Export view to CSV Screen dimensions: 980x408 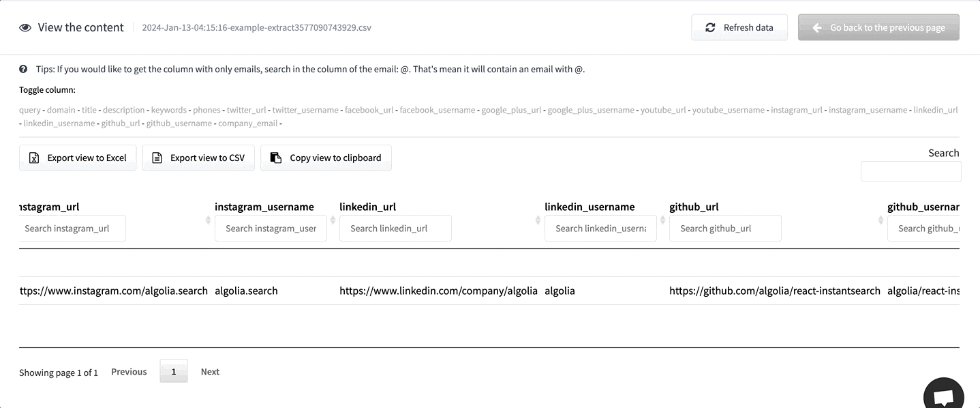click(198, 158)
